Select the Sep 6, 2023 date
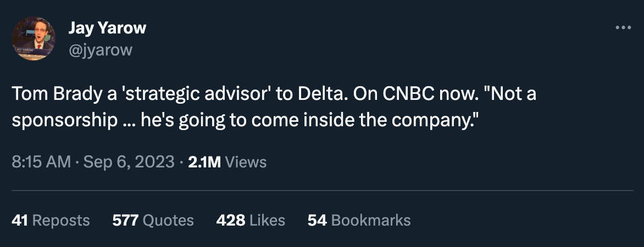Screen dimensions: 644x247 tap(129, 162)
